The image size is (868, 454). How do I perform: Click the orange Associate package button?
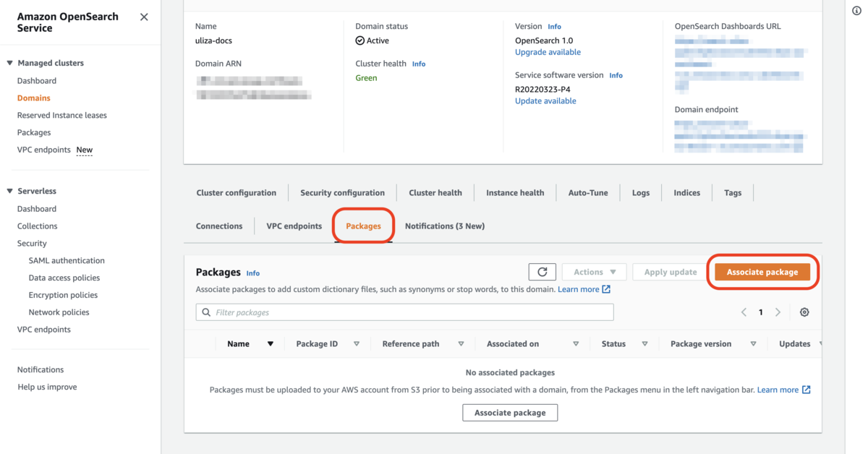pos(762,272)
